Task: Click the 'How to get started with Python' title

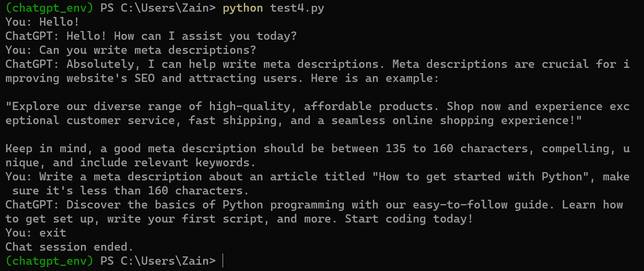Action: [481, 176]
